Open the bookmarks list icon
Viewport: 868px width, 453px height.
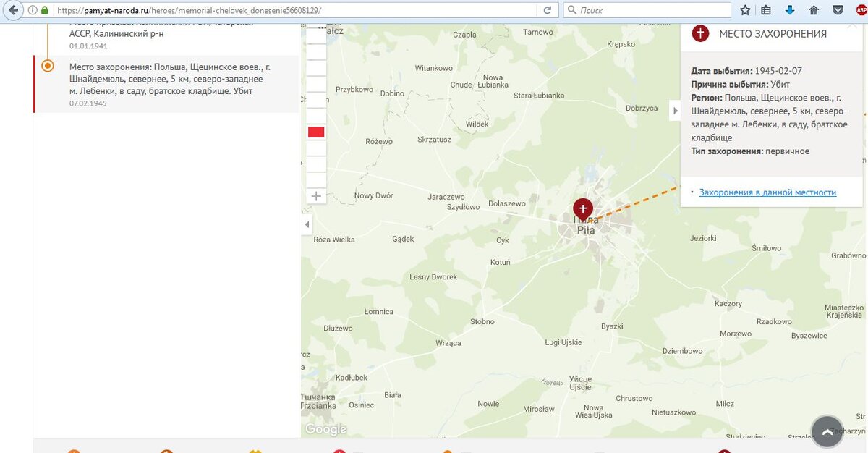tap(766, 10)
